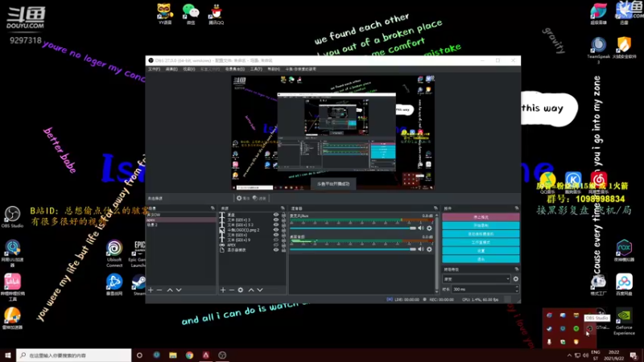The width and height of the screenshot is (644, 362).
Task: Click the 开始录制 start recording button
Action: click(481, 226)
